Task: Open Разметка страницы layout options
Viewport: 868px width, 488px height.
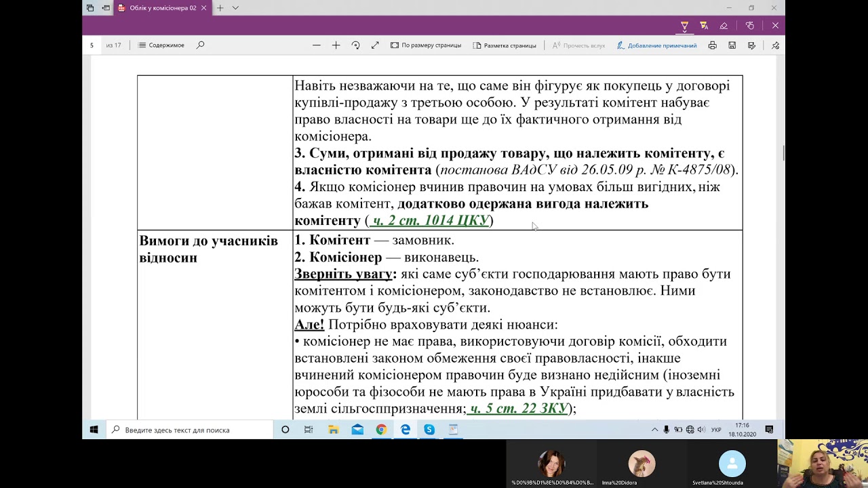Action: click(x=505, y=45)
